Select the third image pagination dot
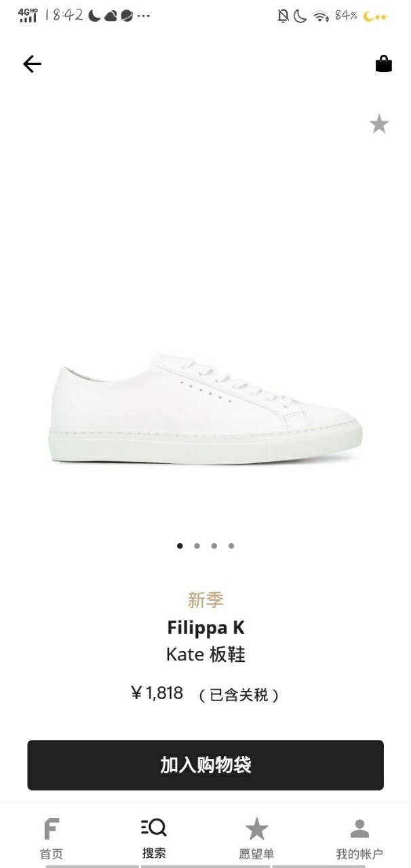The image size is (411, 868). [214, 546]
